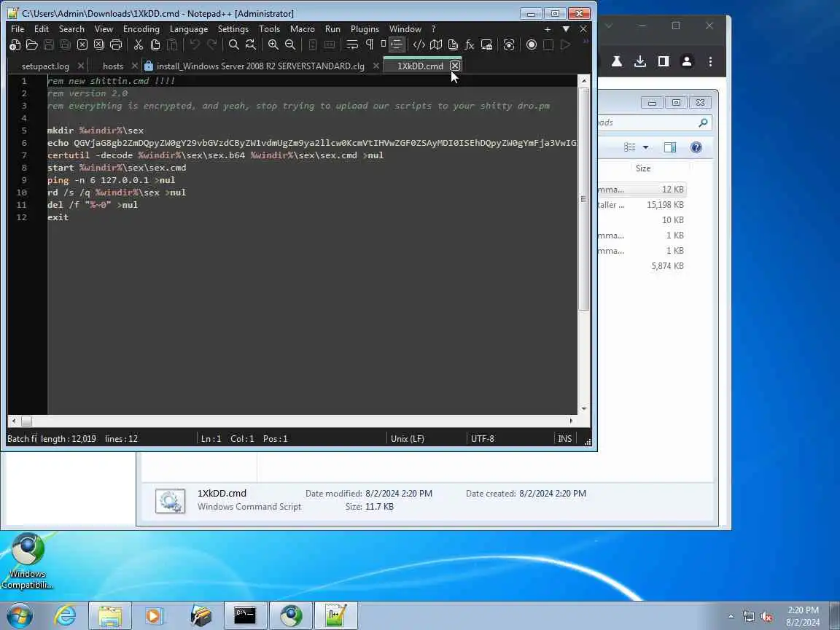The height and width of the screenshot is (630, 840).
Task: Open the Language menu
Action: [189, 29]
